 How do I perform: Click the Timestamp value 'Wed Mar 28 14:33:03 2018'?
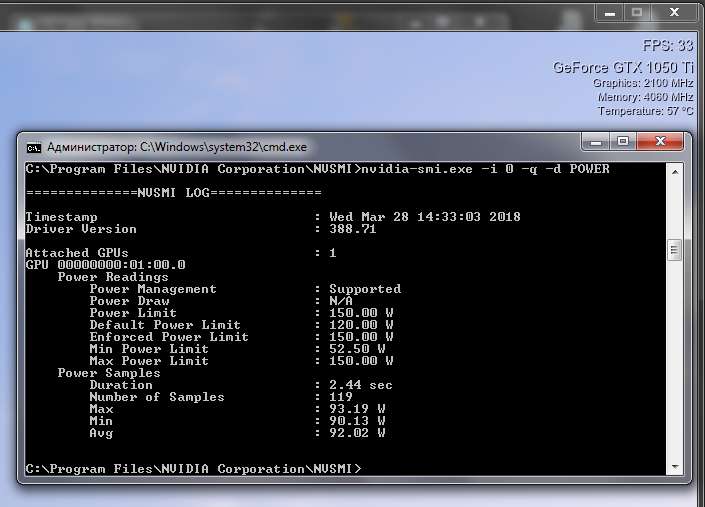pos(425,217)
